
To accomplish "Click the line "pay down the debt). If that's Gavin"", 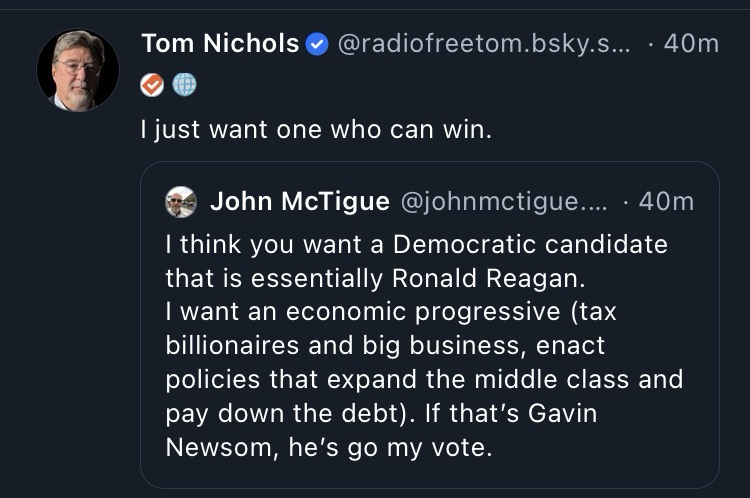I will (381, 414).
